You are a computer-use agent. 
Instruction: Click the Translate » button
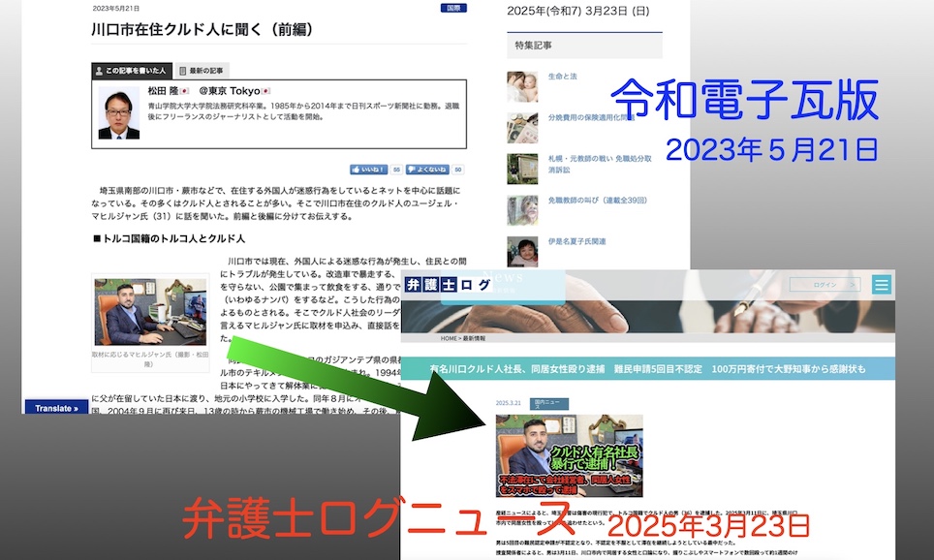(x=56, y=408)
